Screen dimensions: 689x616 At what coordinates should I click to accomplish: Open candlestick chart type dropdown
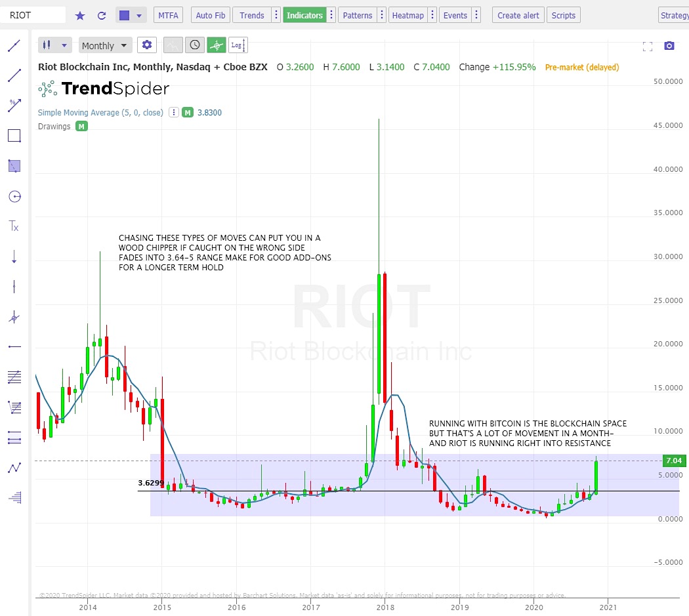tap(55, 45)
